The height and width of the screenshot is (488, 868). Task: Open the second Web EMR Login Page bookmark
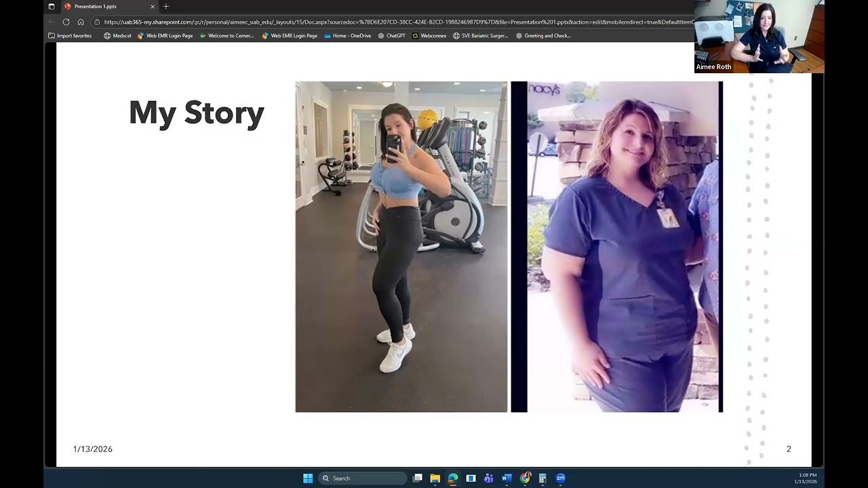pos(290,36)
